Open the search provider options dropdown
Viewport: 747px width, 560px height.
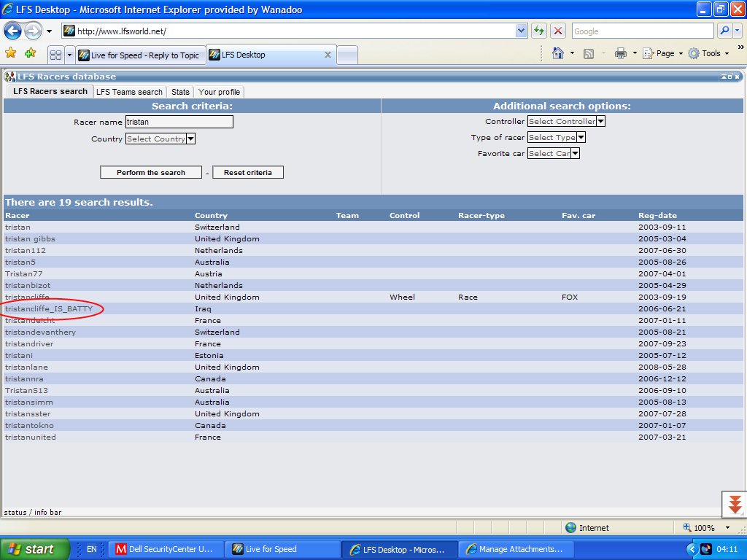point(738,31)
